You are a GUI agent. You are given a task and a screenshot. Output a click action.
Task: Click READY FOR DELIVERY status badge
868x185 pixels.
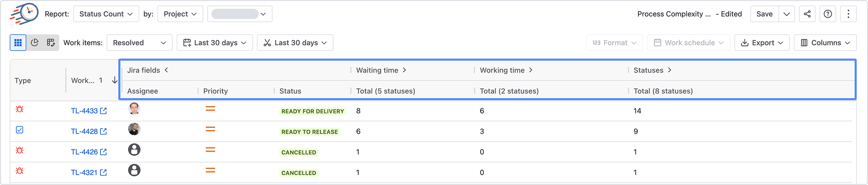(313, 111)
